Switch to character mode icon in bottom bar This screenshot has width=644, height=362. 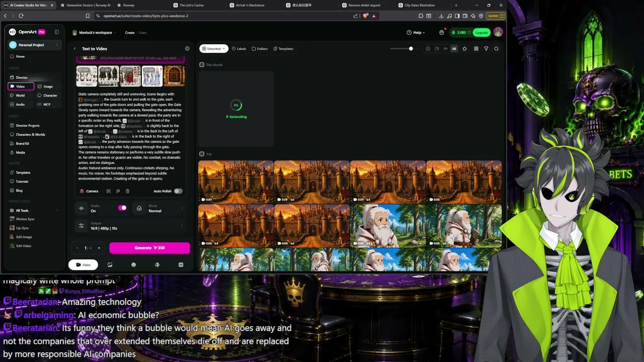[x=133, y=264]
